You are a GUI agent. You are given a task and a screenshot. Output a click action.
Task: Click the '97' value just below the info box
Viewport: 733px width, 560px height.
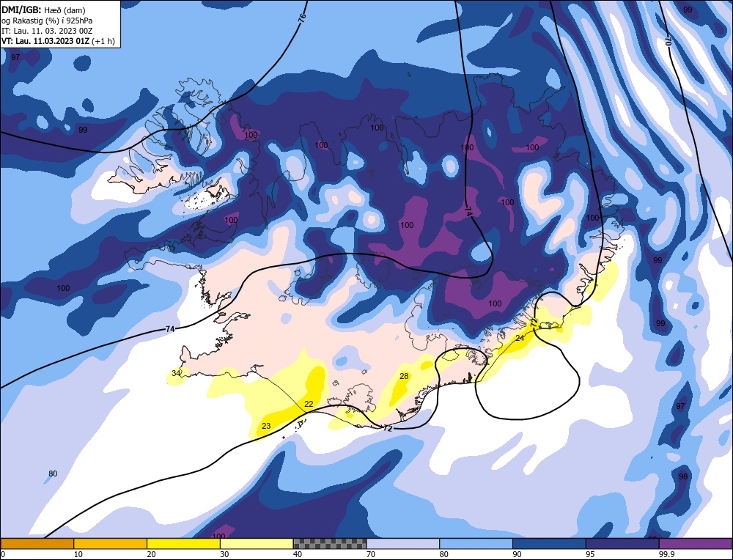[x=15, y=57]
